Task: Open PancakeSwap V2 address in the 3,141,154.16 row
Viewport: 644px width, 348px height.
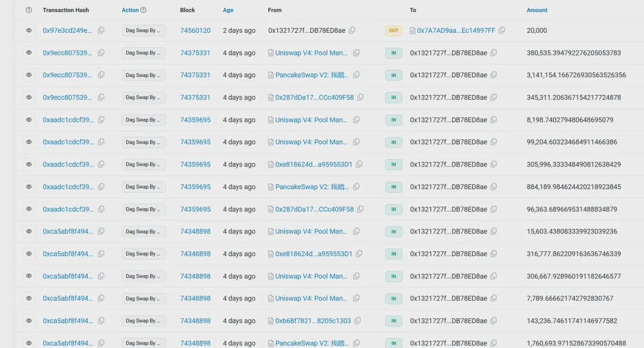Action: click(x=312, y=75)
